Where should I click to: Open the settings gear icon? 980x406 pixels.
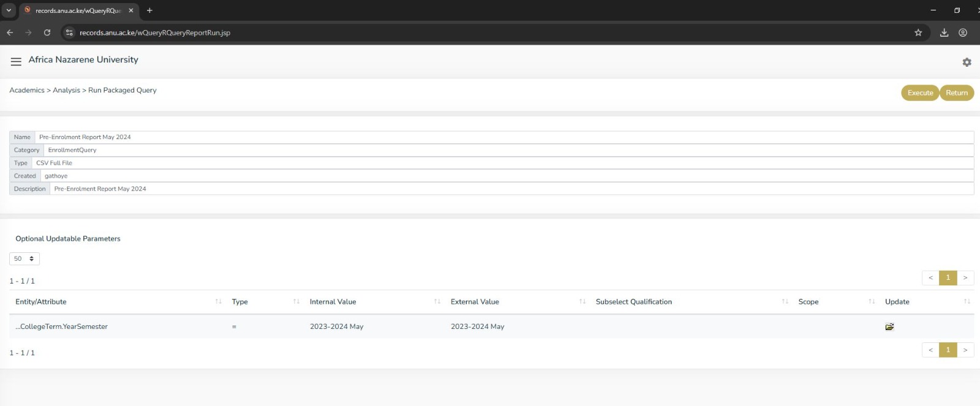[x=967, y=62]
